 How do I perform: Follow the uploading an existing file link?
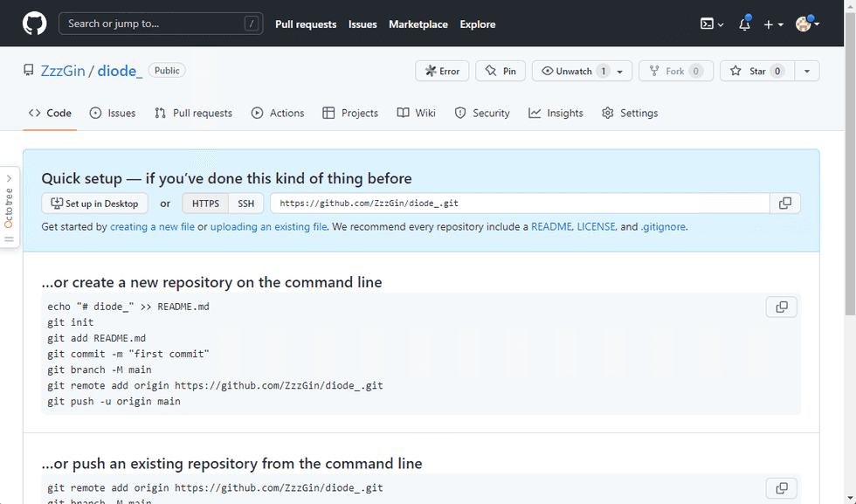269,226
